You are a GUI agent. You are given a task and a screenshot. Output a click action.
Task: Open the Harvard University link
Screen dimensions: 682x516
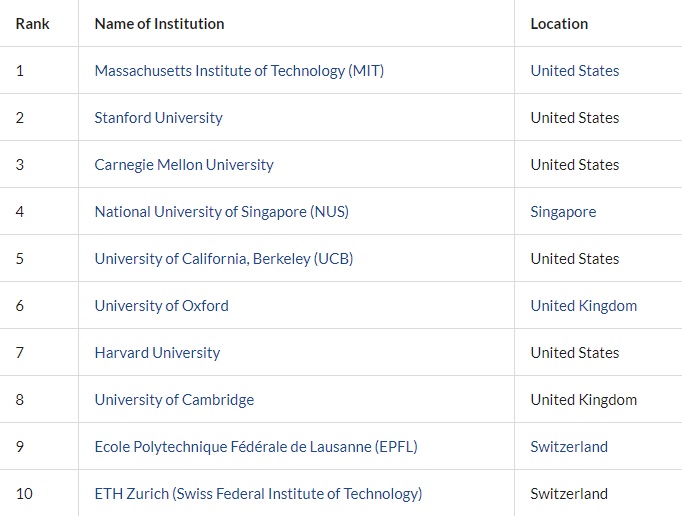[x=157, y=353]
